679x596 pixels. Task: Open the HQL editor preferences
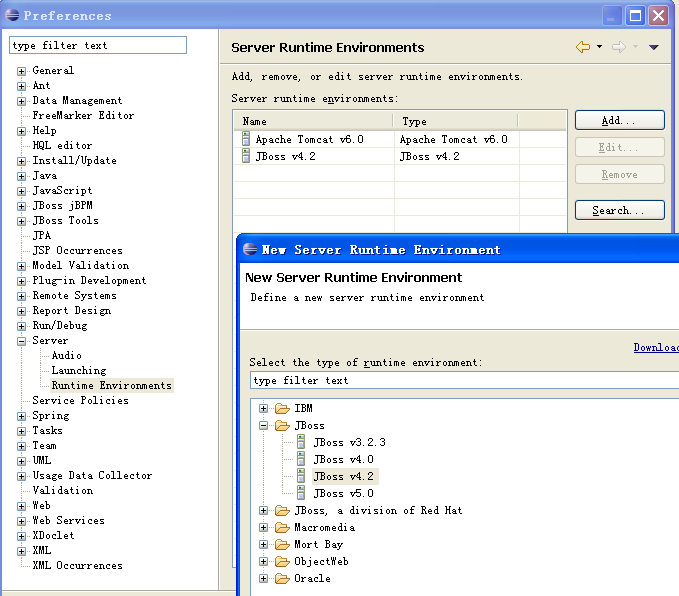62,145
